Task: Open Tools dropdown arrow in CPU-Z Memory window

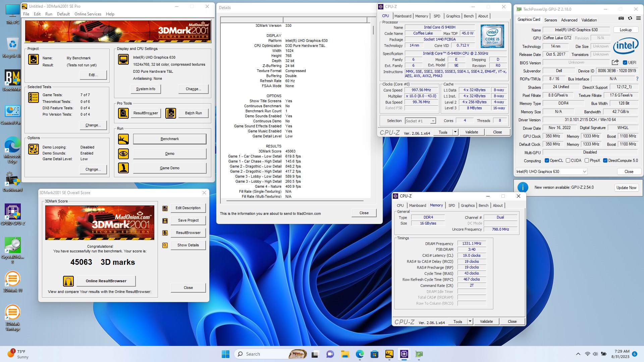Action: point(470,321)
